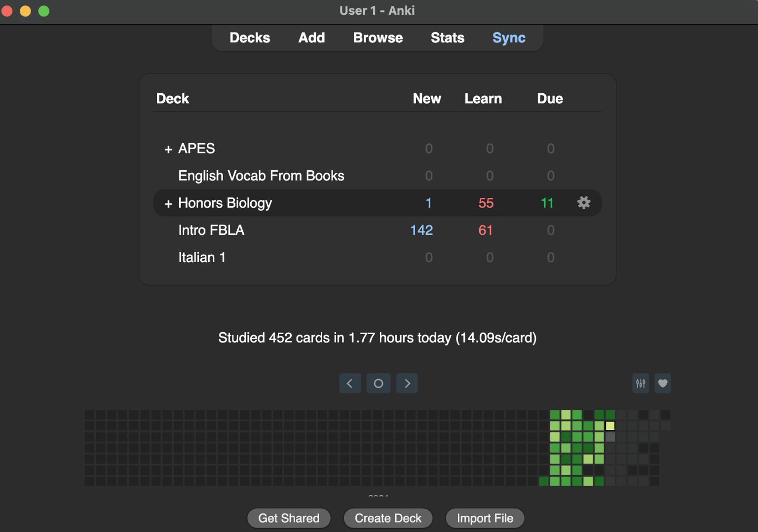
Task: Click the New column header
Action: pos(427,99)
